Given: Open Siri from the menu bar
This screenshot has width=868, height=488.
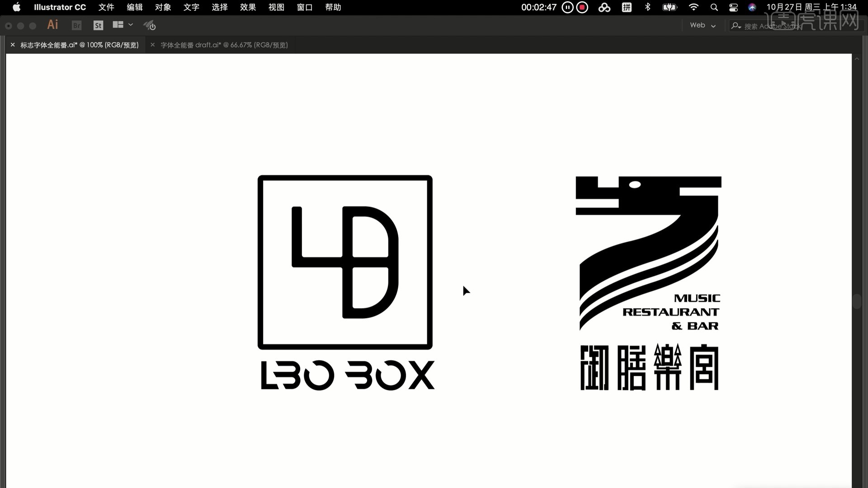Looking at the screenshot, I should click(752, 7).
